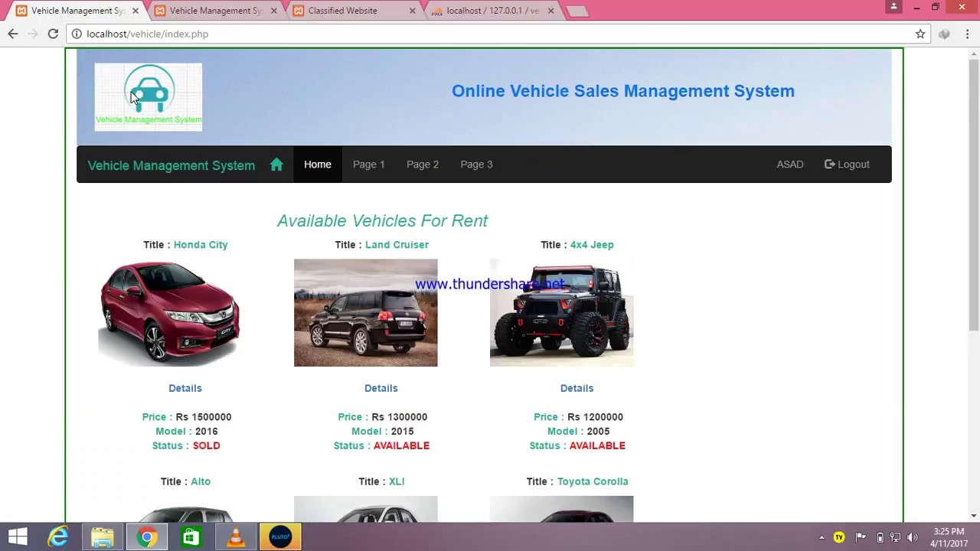This screenshot has height=551, width=980.
Task: Close the first Vehicle Management tab
Action: point(136,11)
